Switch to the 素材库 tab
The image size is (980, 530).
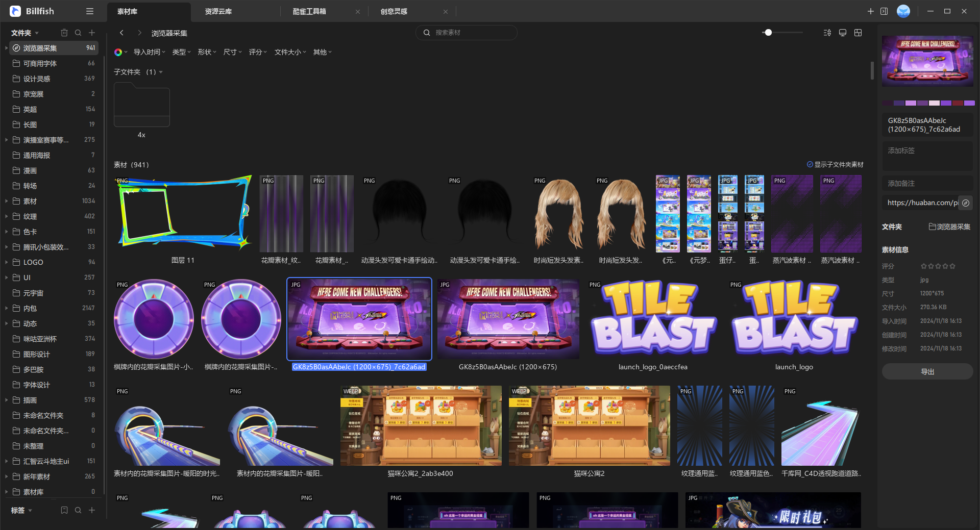(149, 11)
